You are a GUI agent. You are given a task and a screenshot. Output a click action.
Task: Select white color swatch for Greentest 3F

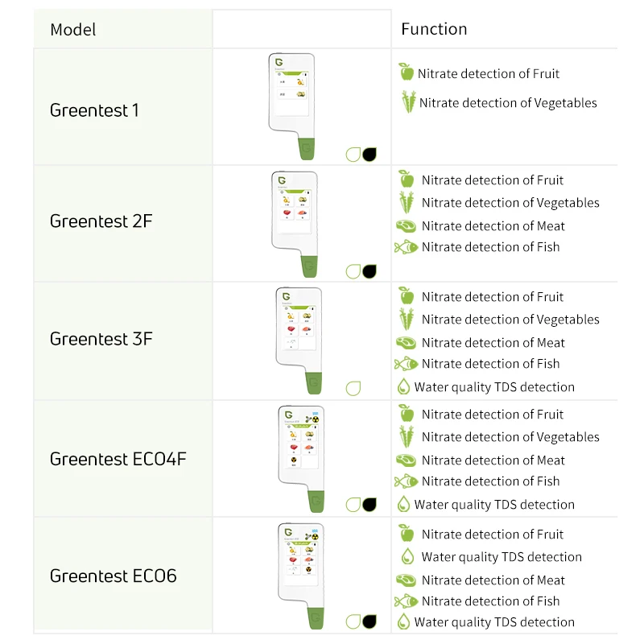353,388
